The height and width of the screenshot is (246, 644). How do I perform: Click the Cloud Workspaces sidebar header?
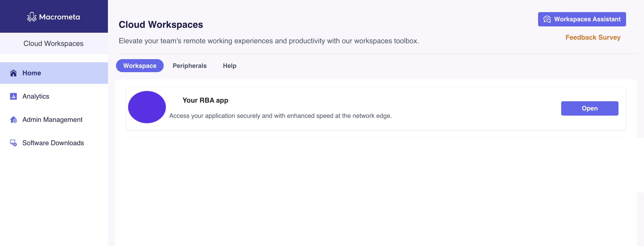coord(54,43)
